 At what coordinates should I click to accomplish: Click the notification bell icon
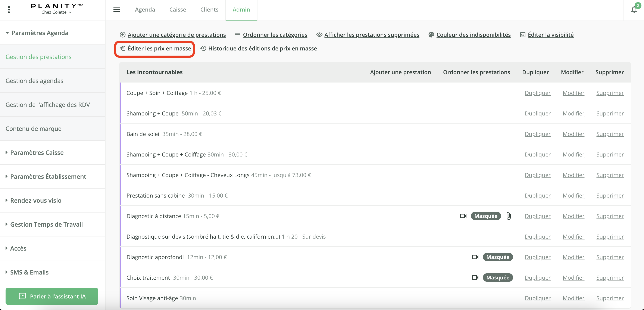pos(634,10)
